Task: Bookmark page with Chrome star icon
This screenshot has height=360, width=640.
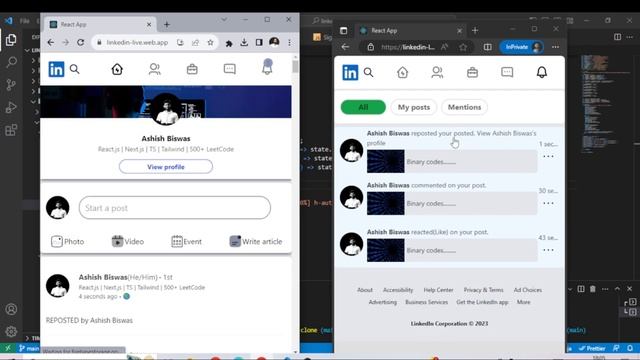Action: (210, 42)
